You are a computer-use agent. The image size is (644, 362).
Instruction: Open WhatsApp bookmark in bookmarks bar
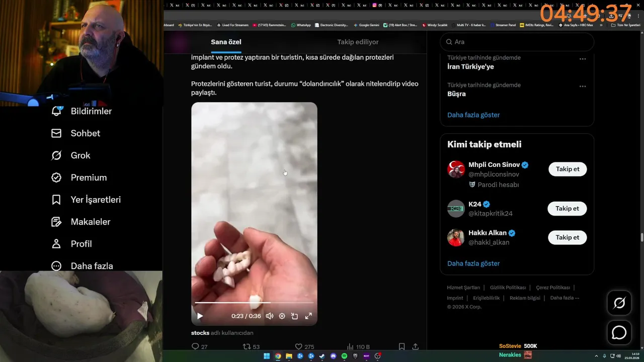click(301, 25)
